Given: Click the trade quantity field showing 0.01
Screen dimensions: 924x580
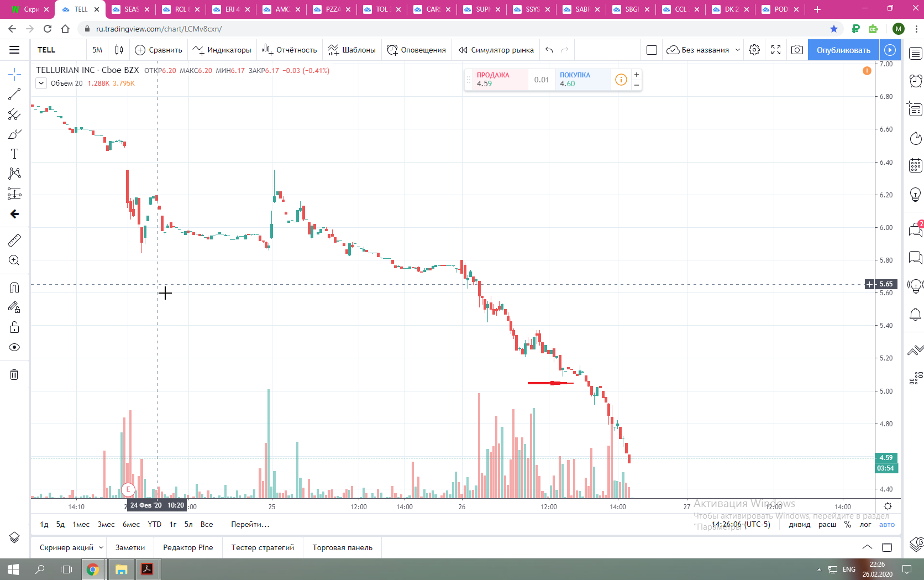Looking at the screenshot, I should [x=542, y=80].
